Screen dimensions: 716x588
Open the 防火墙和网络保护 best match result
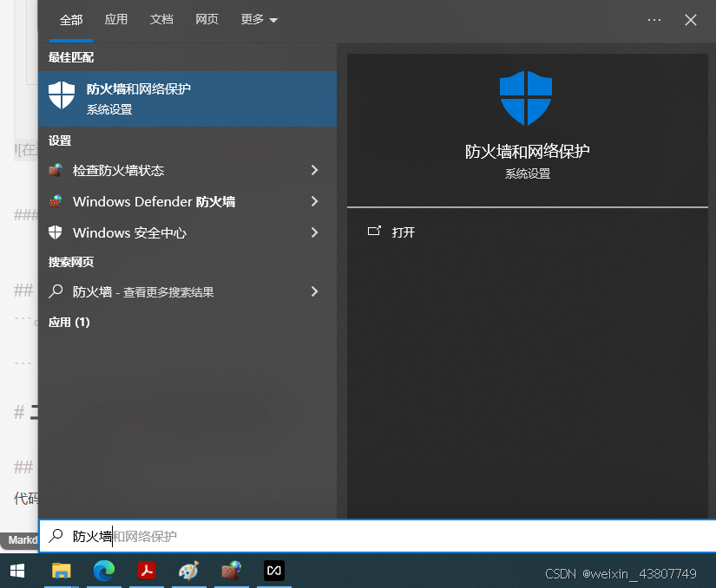(187, 99)
